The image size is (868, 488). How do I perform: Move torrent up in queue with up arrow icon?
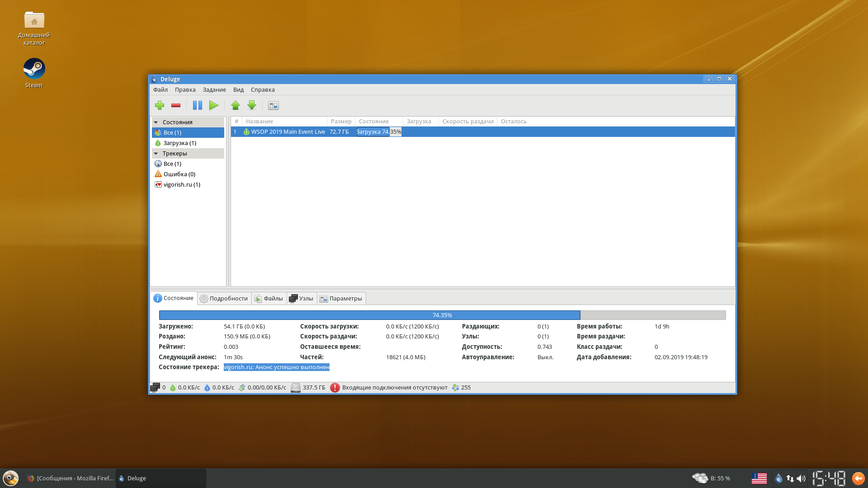point(236,105)
